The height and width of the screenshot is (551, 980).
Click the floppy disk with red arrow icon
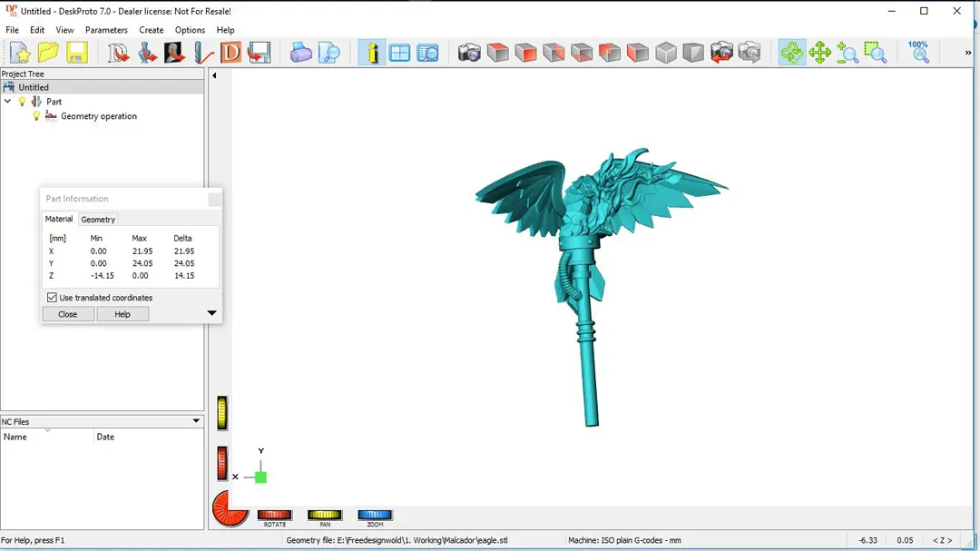(x=259, y=53)
